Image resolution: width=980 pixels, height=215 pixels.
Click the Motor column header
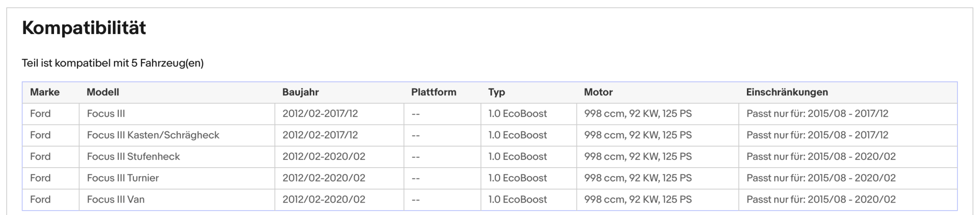[598, 92]
